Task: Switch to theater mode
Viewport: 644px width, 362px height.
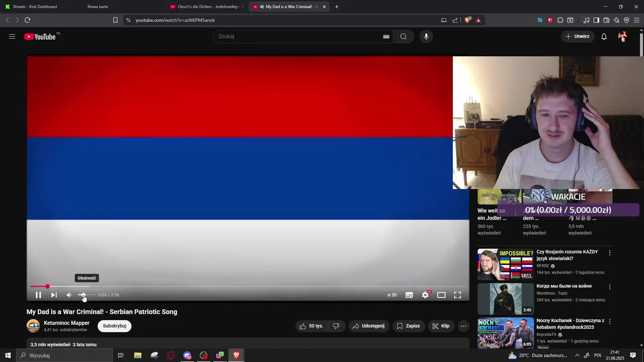Action: [x=441, y=295]
